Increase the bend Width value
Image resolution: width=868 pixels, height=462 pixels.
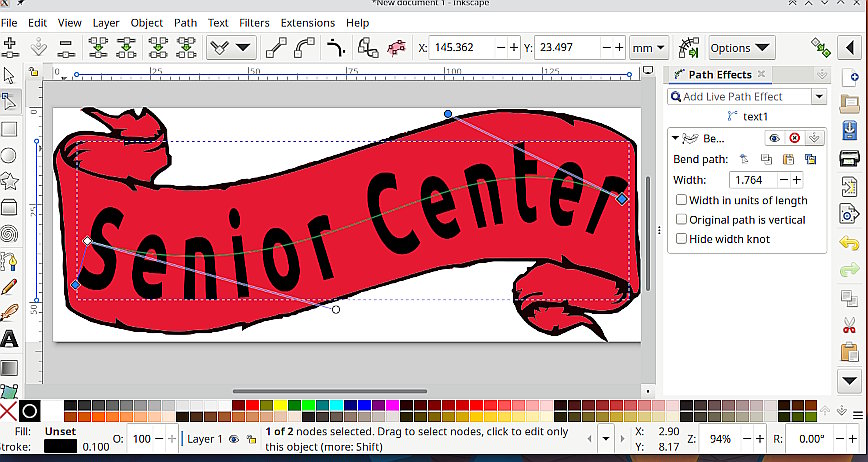[797, 180]
